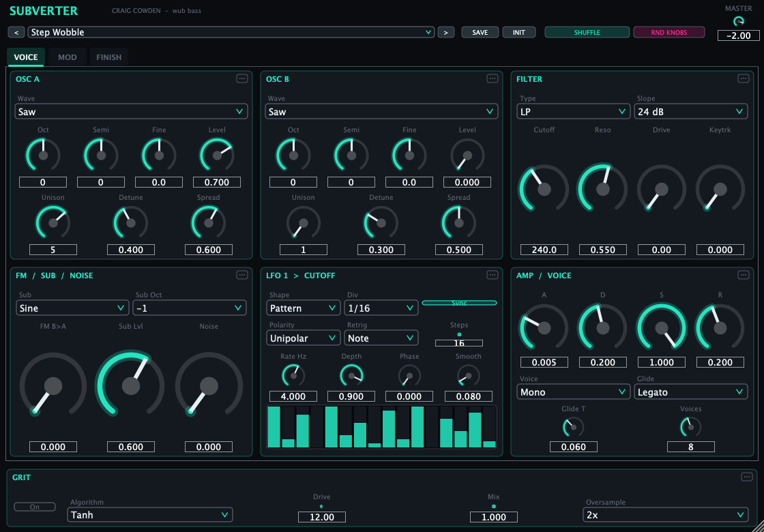Toggle the GRIT On switch
Image resolution: width=764 pixels, height=532 pixels.
click(35, 507)
